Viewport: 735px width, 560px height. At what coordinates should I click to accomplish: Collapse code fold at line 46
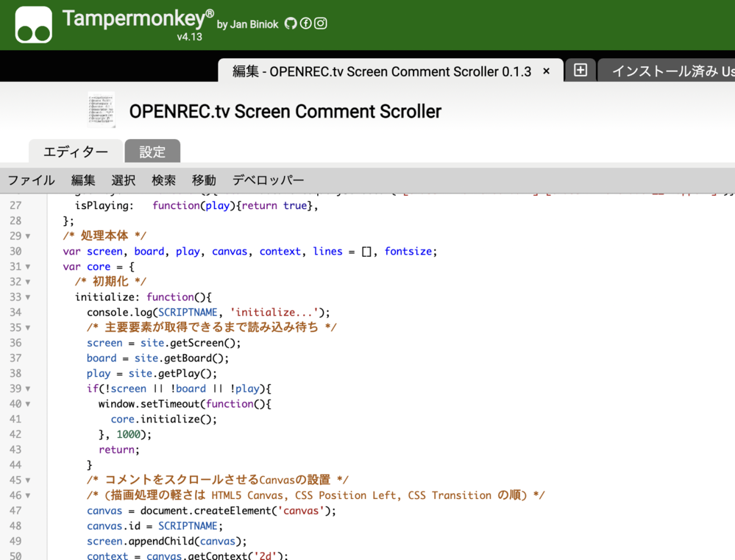(28, 496)
